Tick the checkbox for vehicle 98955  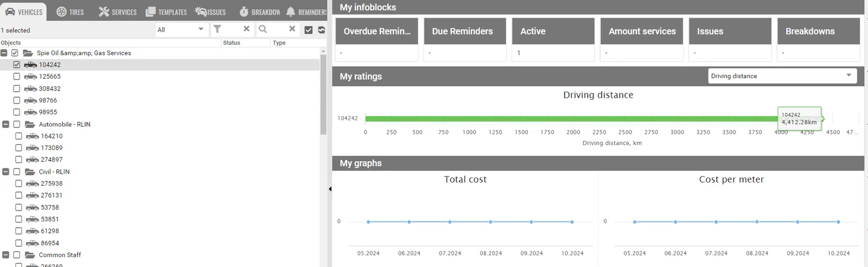(17, 112)
